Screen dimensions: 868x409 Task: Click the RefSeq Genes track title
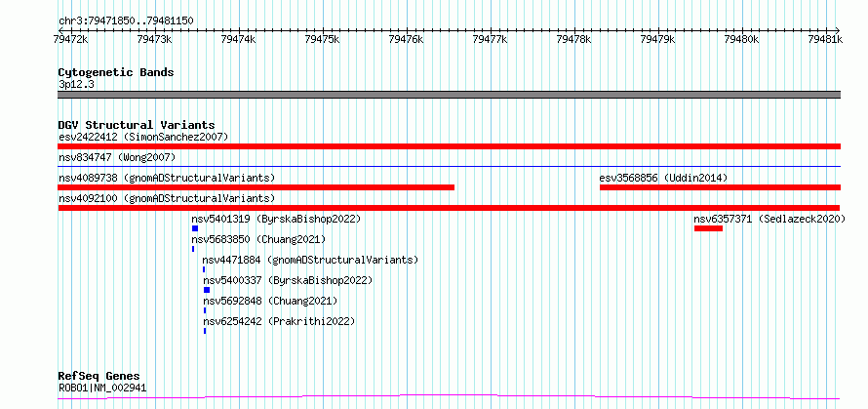pos(99,377)
